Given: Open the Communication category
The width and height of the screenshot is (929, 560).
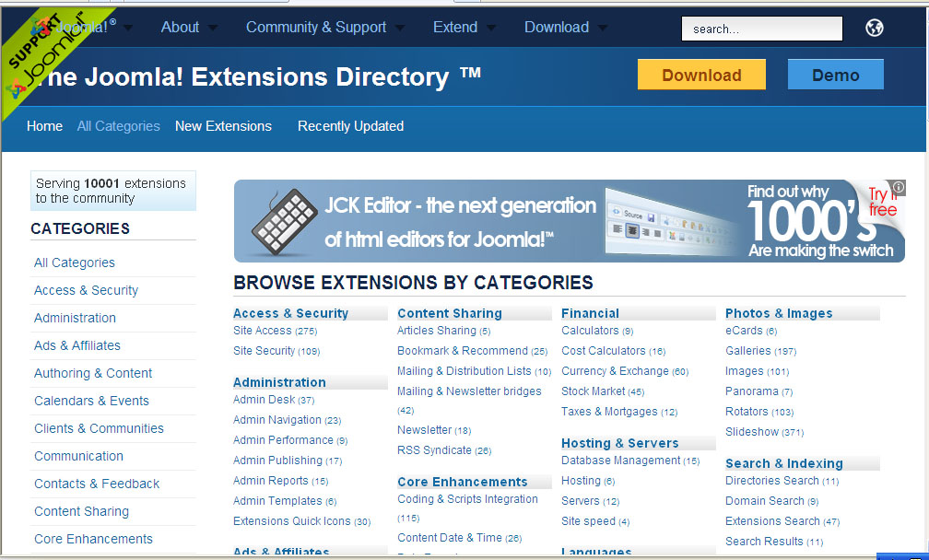Looking at the screenshot, I should coord(79,457).
